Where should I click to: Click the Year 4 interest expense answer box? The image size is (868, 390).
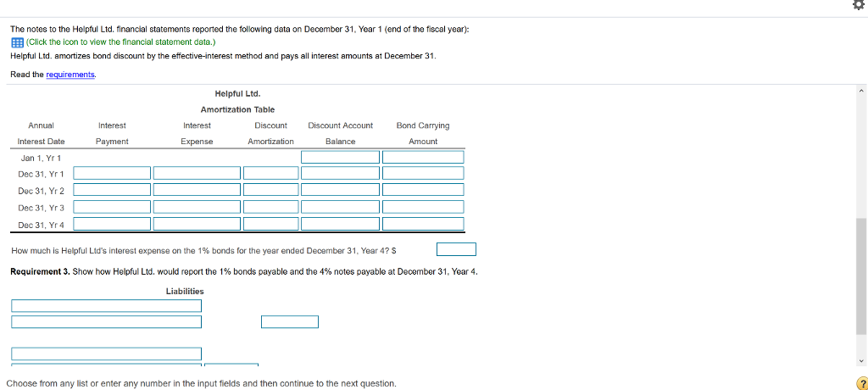(x=456, y=250)
